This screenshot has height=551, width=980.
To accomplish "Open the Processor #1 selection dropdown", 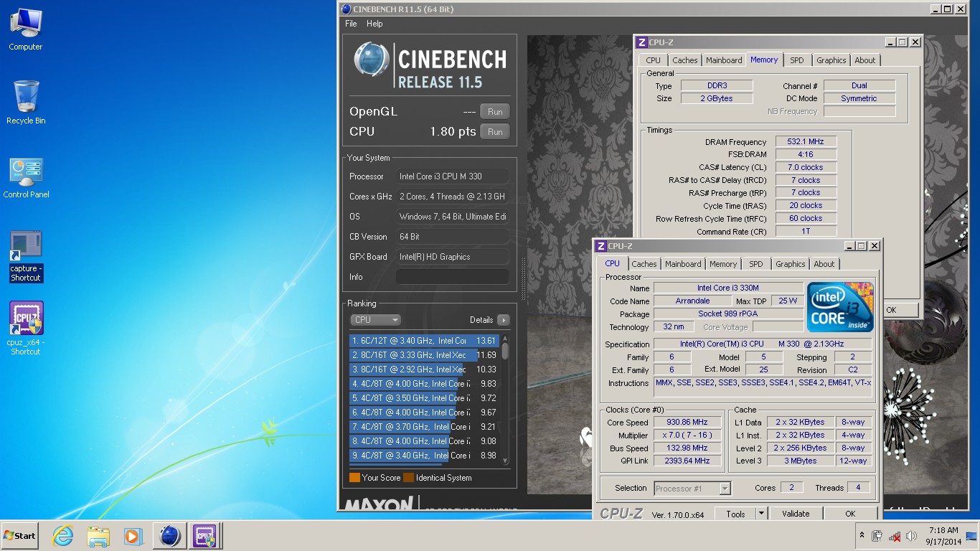I will point(692,489).
